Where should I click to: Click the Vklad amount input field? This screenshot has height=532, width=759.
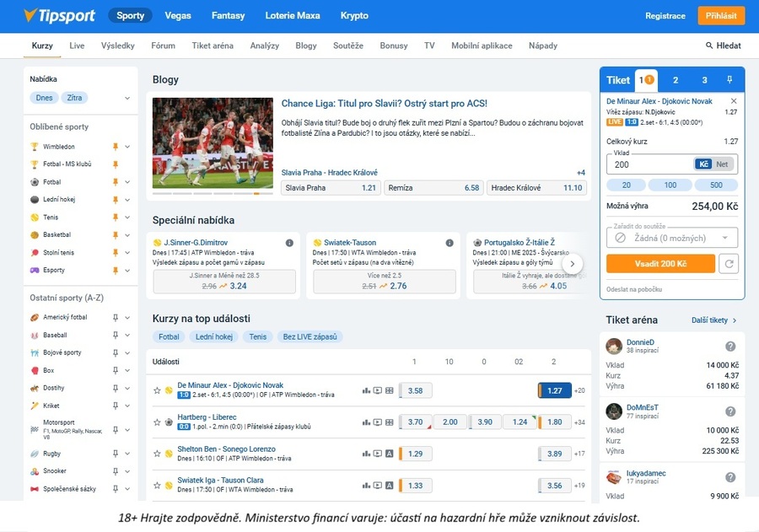(650, 164)
